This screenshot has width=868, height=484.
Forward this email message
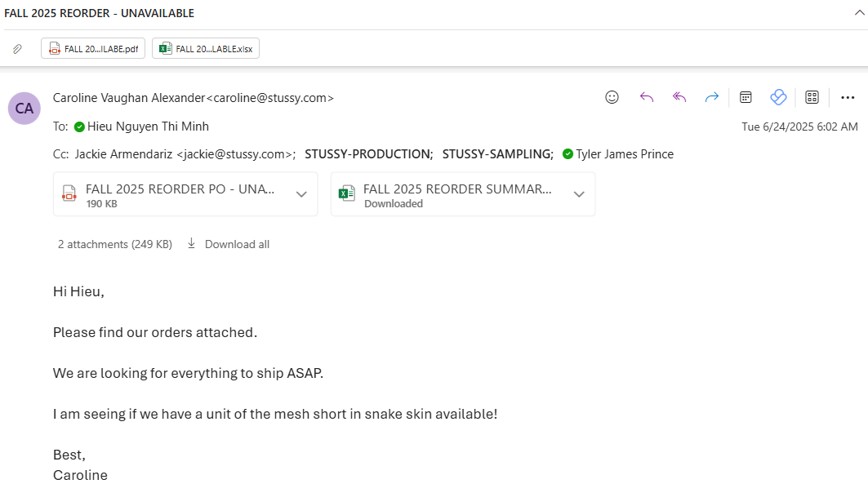click(x=712, y=97)
